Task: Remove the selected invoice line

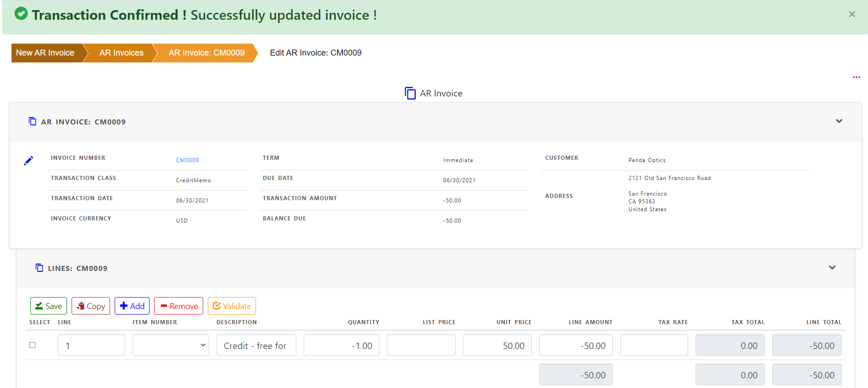Action: 178,306
